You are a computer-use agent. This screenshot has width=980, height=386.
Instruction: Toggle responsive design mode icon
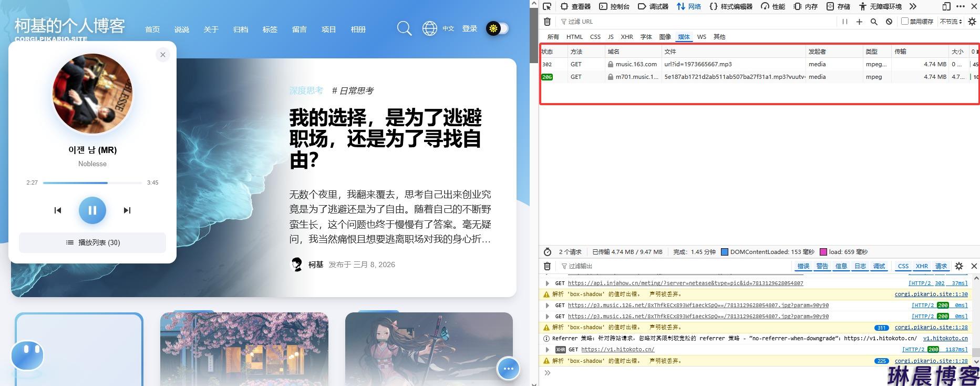(946, 6)
